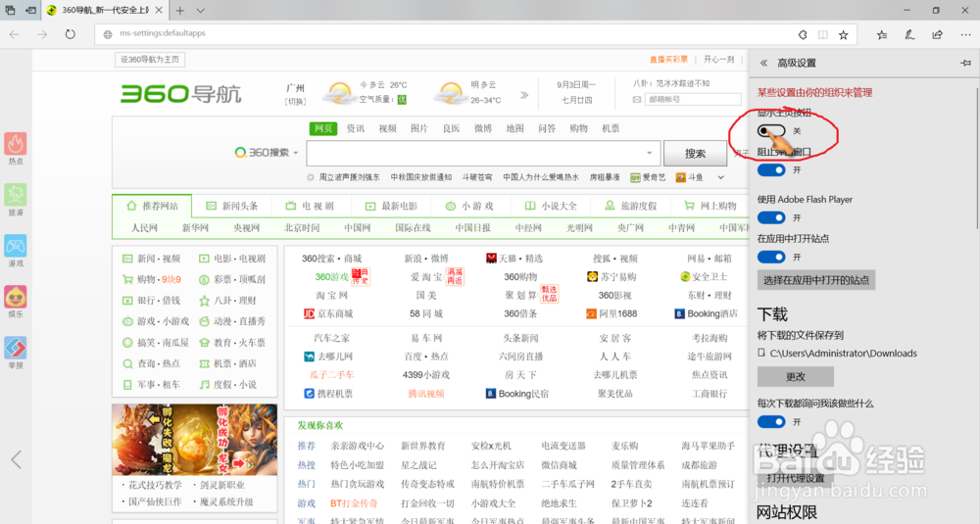This screenshot has width=980, height=524.
Task: Open the 人民网 link
Action: pos(144,228)
